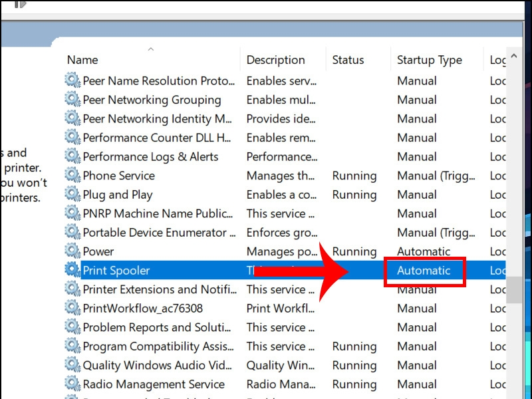532x399 pixels.
Task: Click gear icon for Quality Windows Audio Video
Action: [72, 365]
